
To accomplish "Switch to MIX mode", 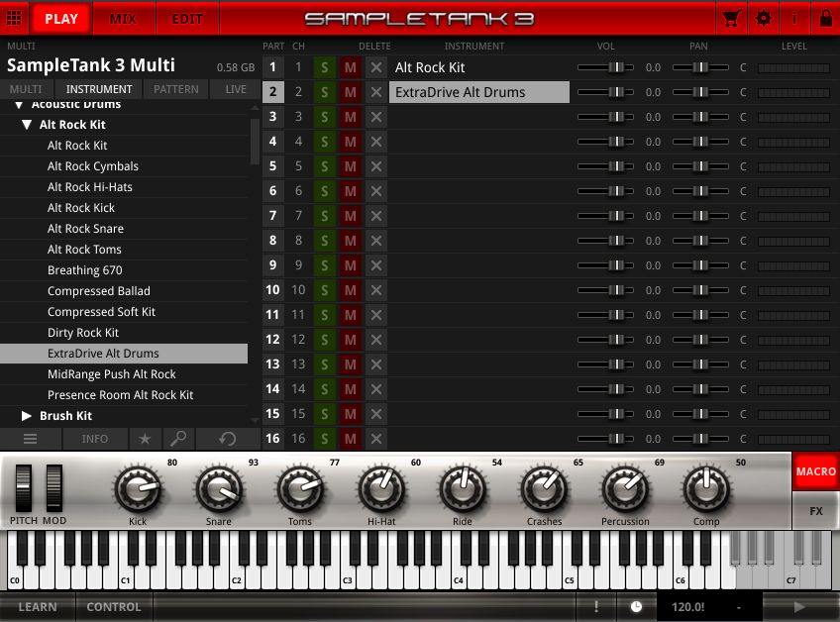I will [123, 19].
